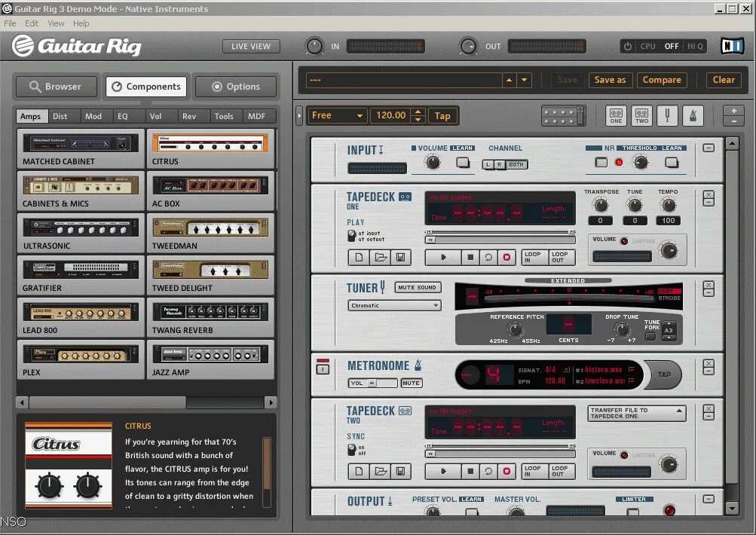Switch Tapedeck One play at input/output
Viewport: 756px width, 535px height.
point(351,236)
